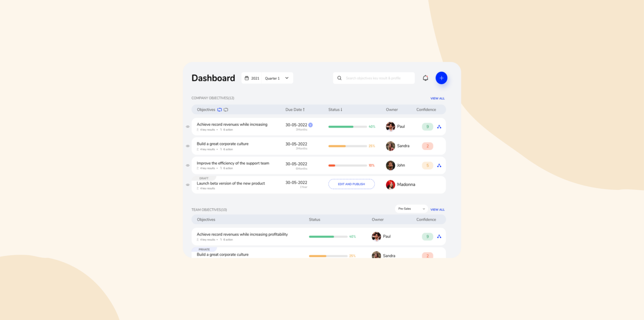Screen dimensions: 644x320
Task: Open the notifications bell
Action: pos(425,78)
